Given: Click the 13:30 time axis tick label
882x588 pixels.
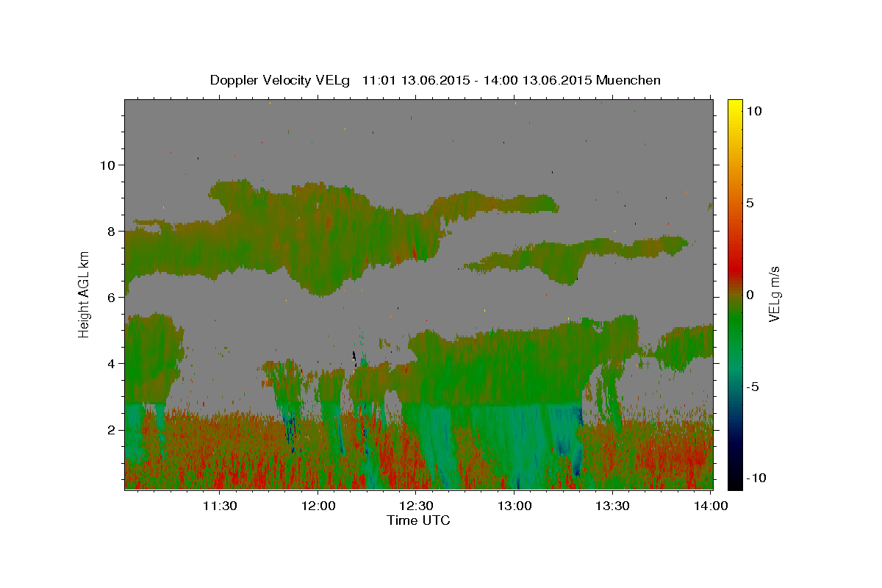Looking at the screenshot, I should coord(612,506).
